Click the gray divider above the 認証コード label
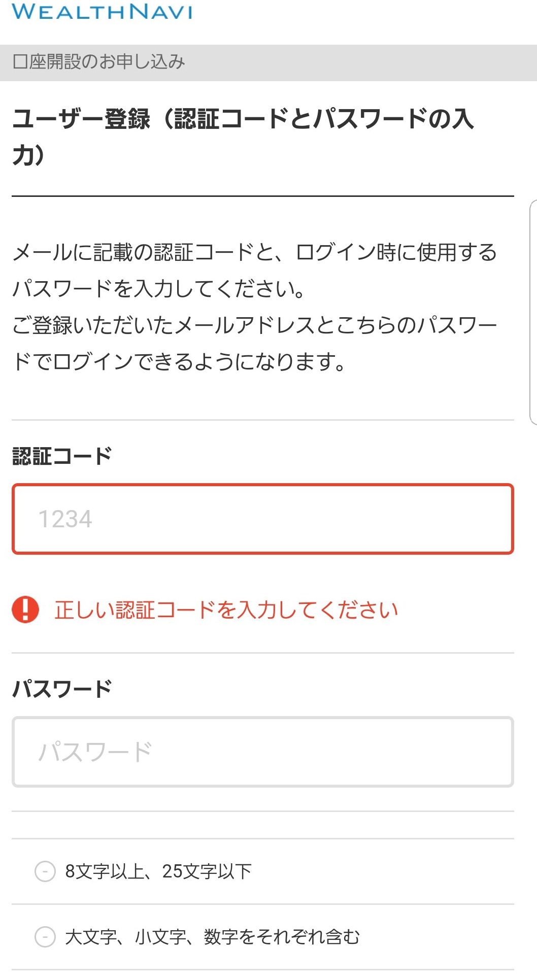This screenshot has width=537, height=980. pyautogui.click(x=263, y=420)
